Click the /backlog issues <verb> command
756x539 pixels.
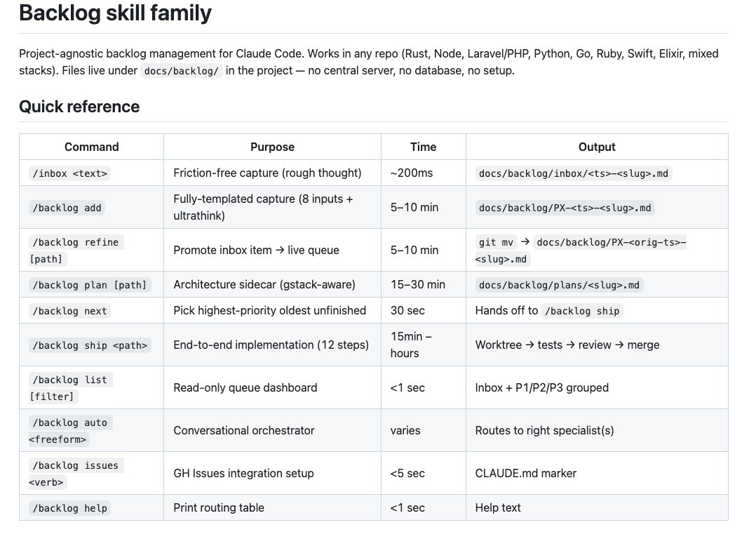click(74, 473)
